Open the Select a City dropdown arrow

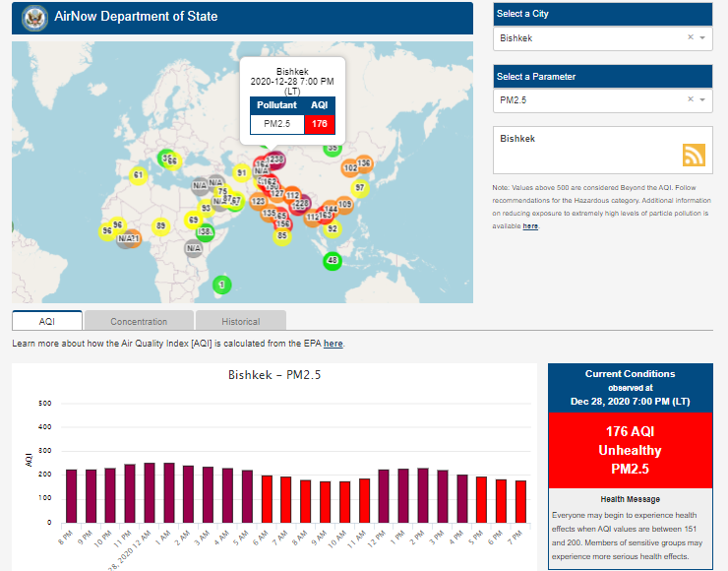(x=702, y=37)
